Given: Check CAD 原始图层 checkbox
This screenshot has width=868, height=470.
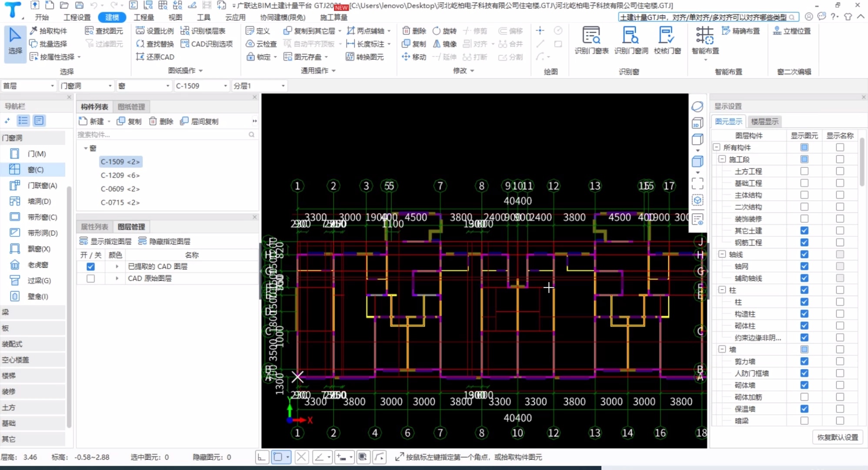Looking at the screenshot, I should coord(90,279).
